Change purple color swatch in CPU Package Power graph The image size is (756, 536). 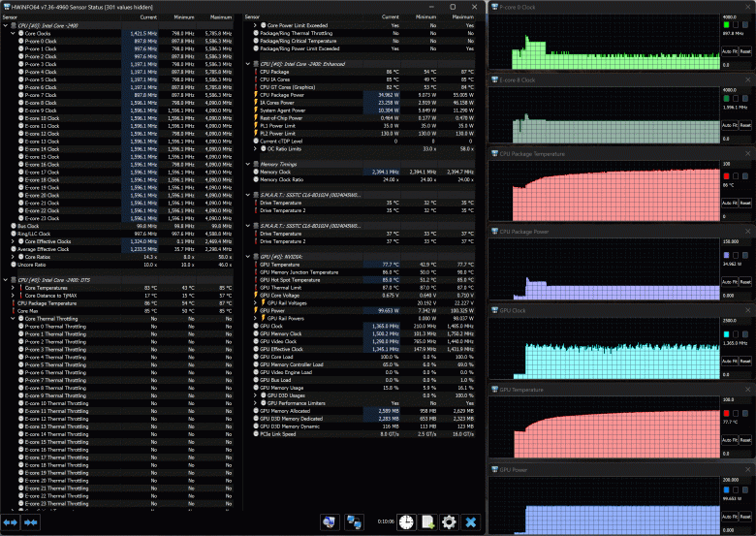click(x=726, y=255)
